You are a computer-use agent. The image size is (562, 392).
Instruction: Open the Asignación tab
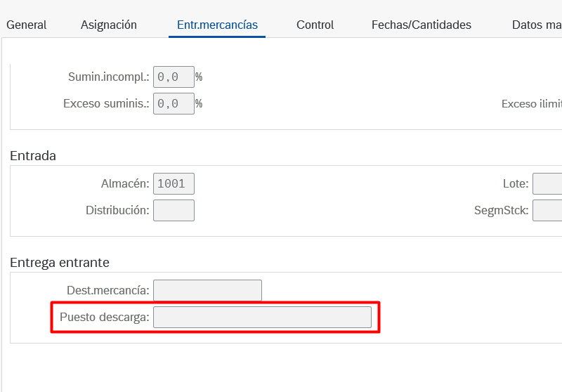click(x=109, y=25)
